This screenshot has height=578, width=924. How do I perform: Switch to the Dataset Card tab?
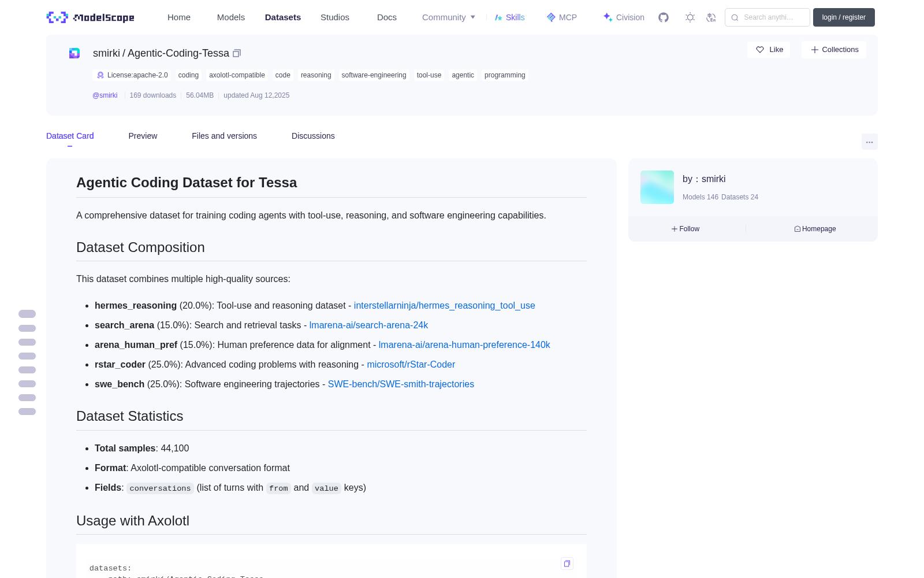[x=70, y=136]
